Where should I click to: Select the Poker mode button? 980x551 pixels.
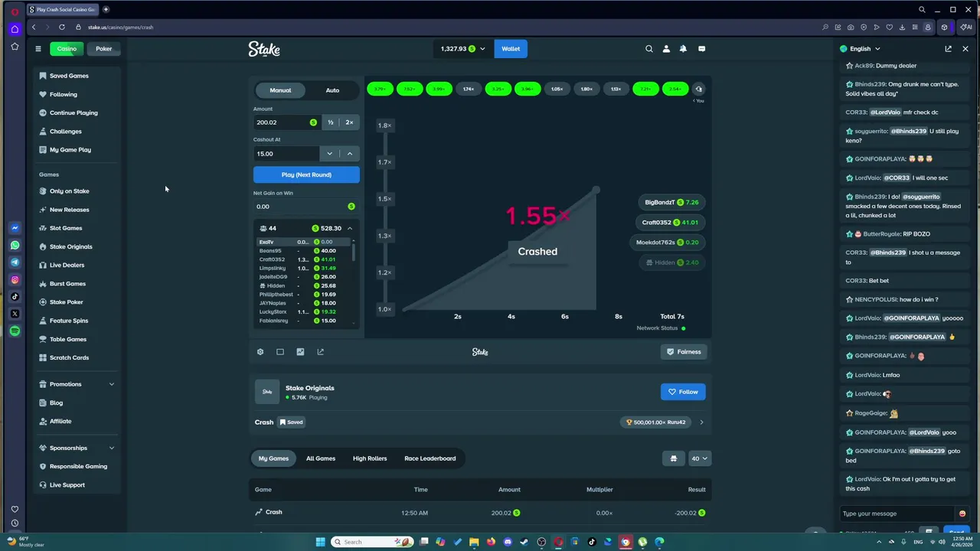click(x=104, y=49)
